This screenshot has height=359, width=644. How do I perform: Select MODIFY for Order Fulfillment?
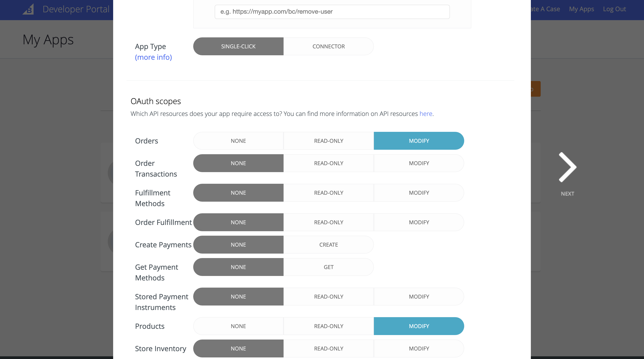(419, 222)
